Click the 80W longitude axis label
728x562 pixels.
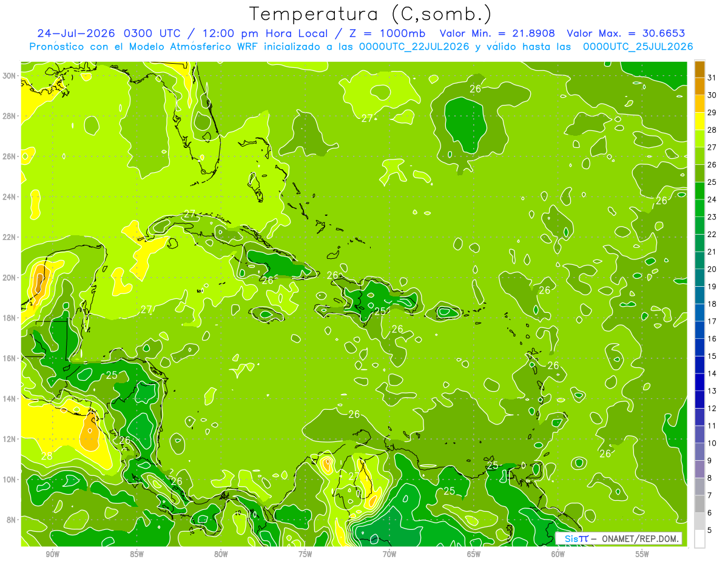[221, 555]
